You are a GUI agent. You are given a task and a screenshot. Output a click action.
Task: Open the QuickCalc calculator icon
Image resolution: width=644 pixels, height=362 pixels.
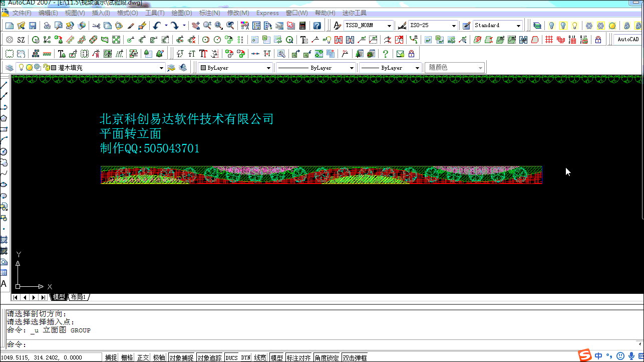[302, 26]
